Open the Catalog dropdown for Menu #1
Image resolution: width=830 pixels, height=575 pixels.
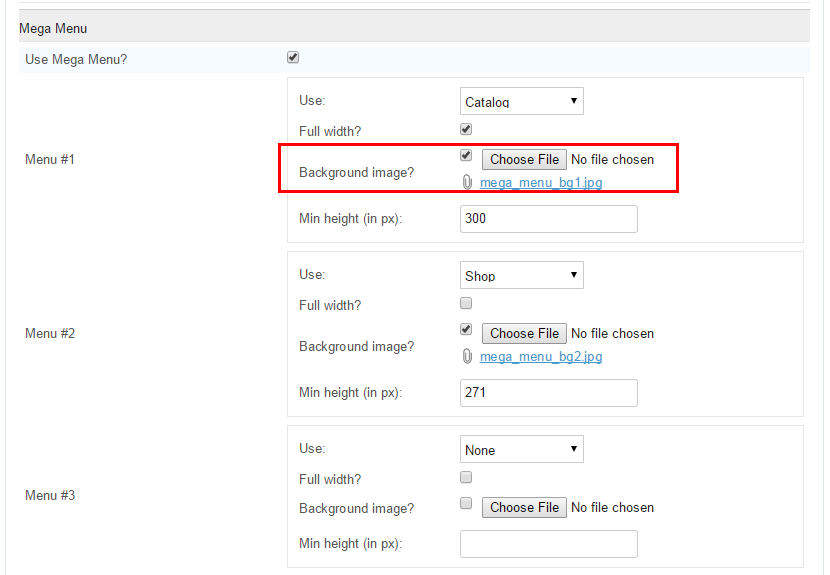522,101
